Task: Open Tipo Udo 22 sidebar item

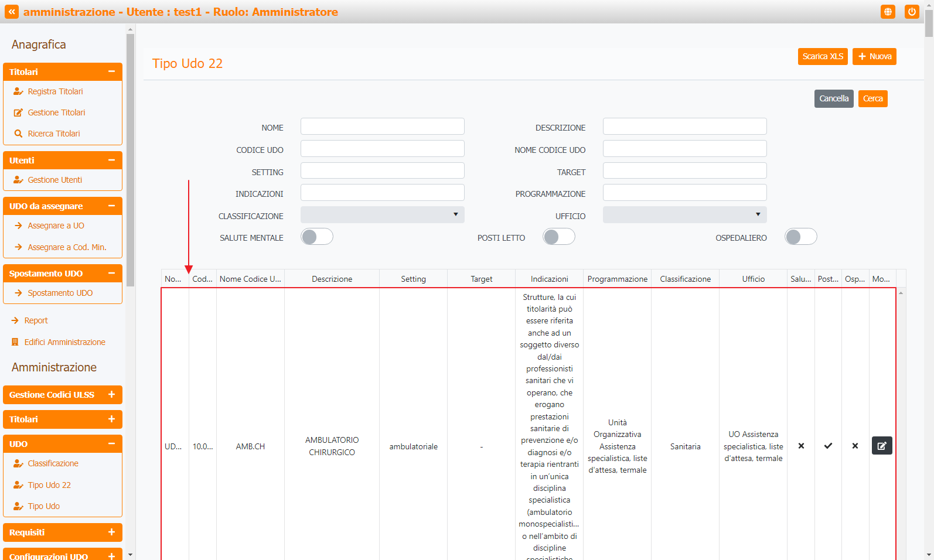Action: (49, 485)
